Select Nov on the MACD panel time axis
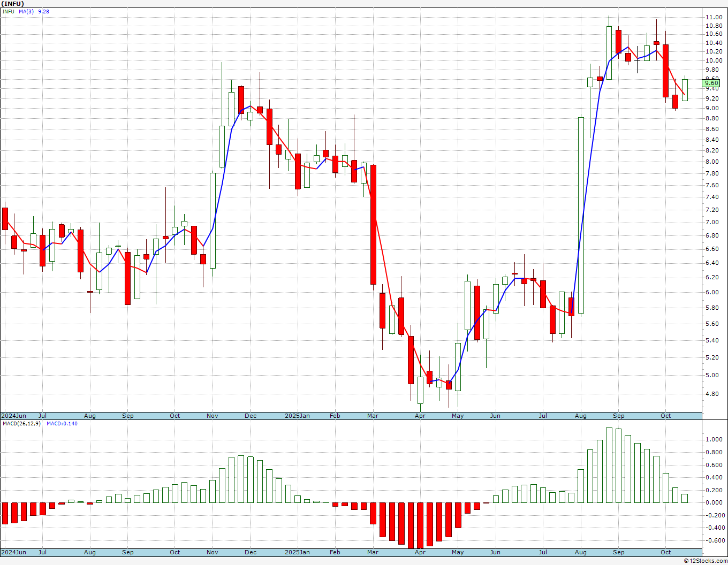 [x=213, y=552]
